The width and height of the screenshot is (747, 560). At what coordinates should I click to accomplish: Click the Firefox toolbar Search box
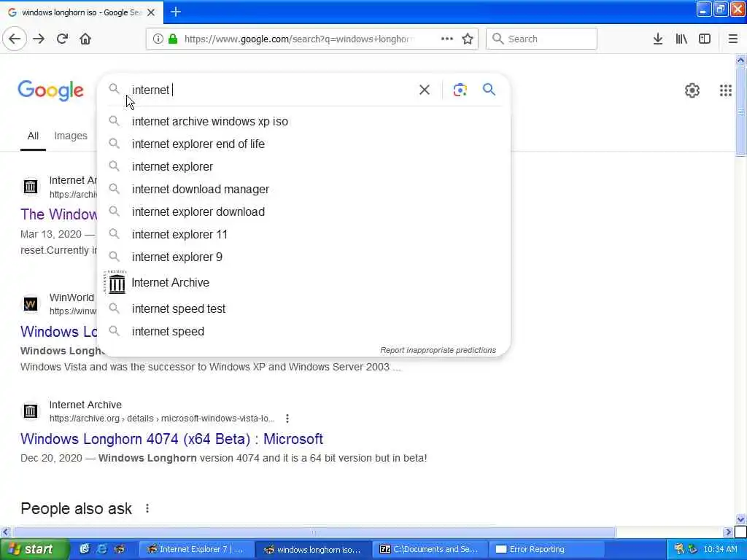point(541,39)
